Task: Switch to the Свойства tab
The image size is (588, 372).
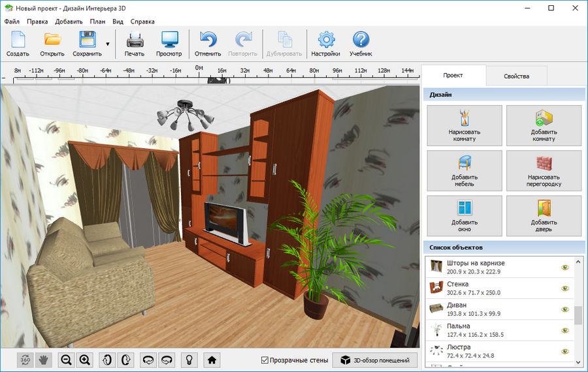Action: [516, 76]
